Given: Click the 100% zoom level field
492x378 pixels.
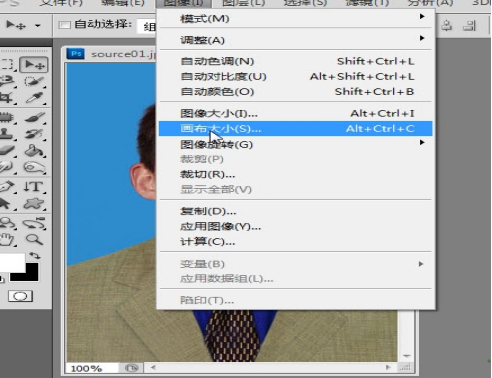Looking at the screenshot, I should [x=91, y=368].
